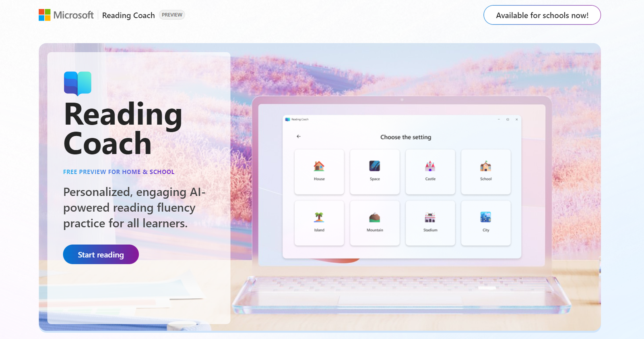644x339 pixels.
Task: Open the Reading Coach header link
Action: tap(128, 15)
